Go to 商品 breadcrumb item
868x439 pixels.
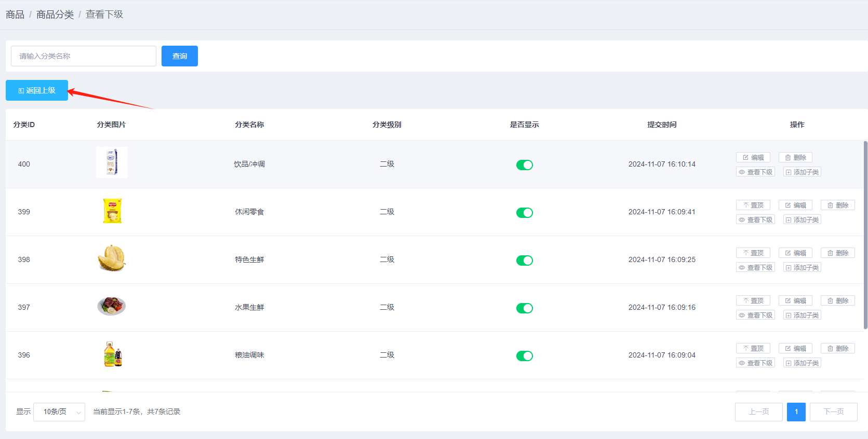(15, 15)
